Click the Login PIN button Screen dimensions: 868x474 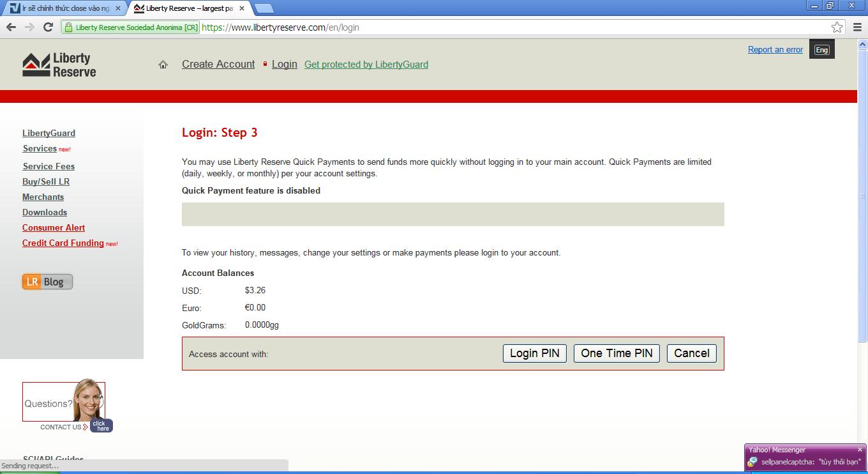(x=535, y=353)
